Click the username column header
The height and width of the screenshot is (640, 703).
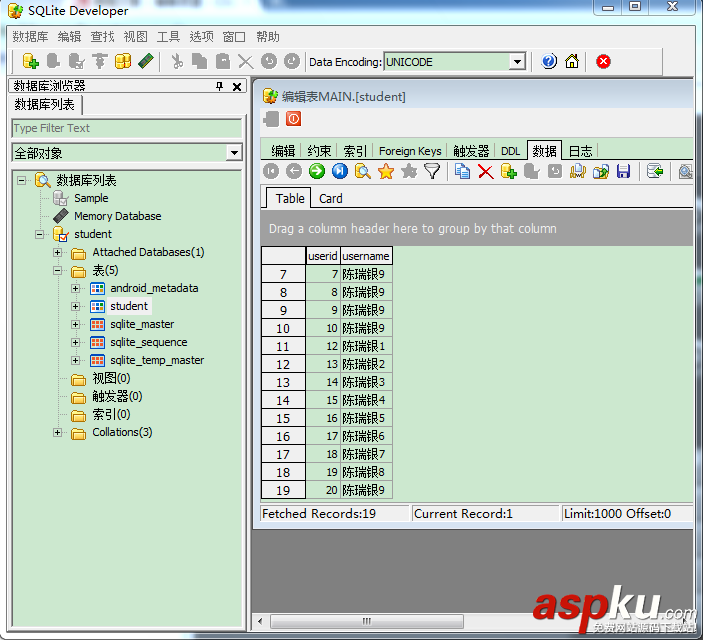tap(366, 256)
